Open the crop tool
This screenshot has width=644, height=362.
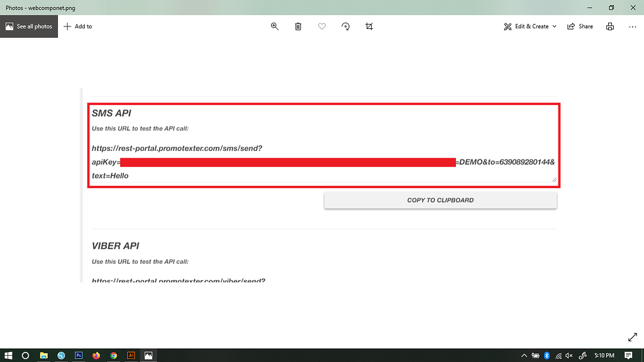tap(369, 26)
